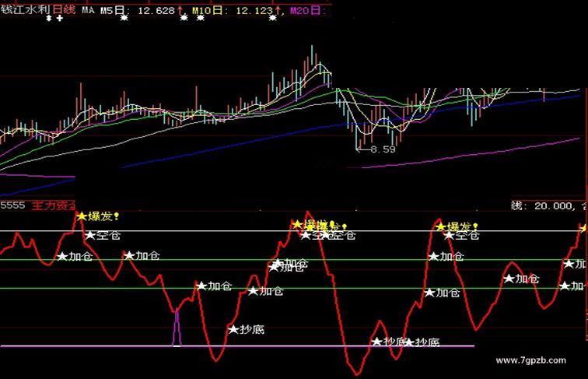Viewport: 588px width, 379px height.
Task: Click the star marker below M10日 label
Action: click(201, 18)
